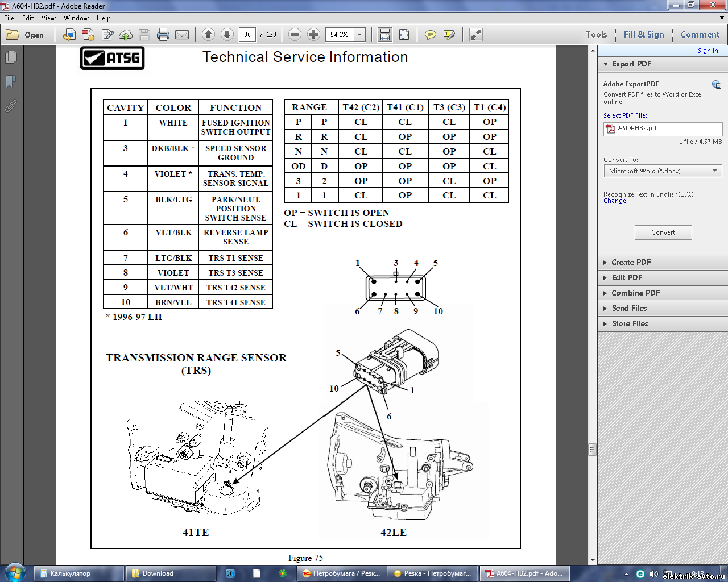Click the Windows Start button
728x582 pixels.
pos(15,573)
